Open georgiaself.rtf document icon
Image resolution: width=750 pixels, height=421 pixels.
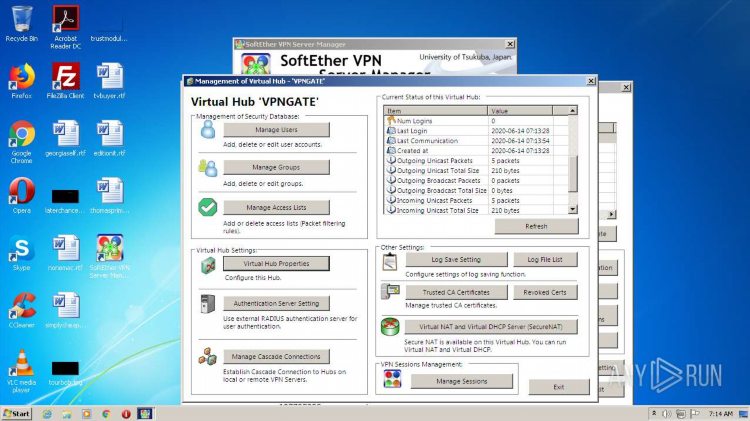(66, 139)
